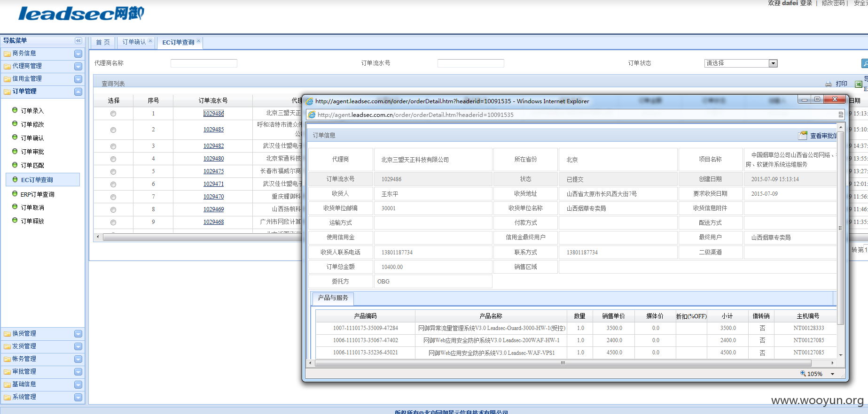Viewport: 868px width, 414px height.
Task: Open 订单修改 in the navigation menu
Action: (32, 124)
